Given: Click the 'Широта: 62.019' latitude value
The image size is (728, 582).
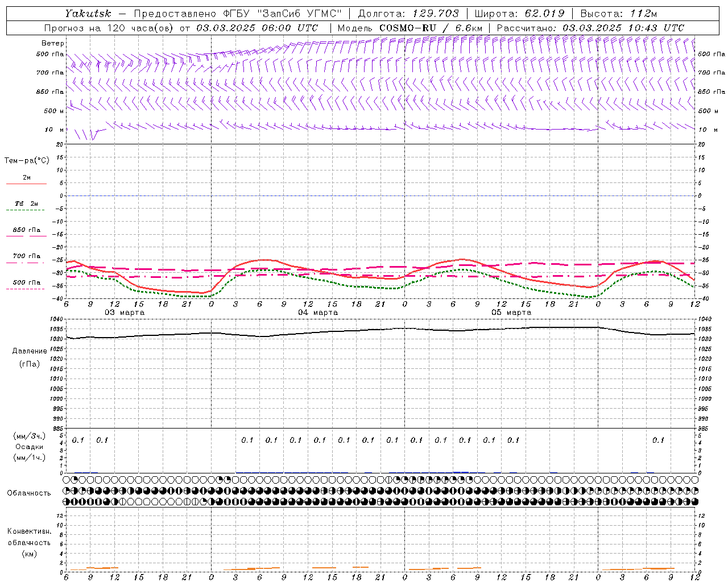Looking at the screenshot, I should pyautogui.click(x=519, y=14).
